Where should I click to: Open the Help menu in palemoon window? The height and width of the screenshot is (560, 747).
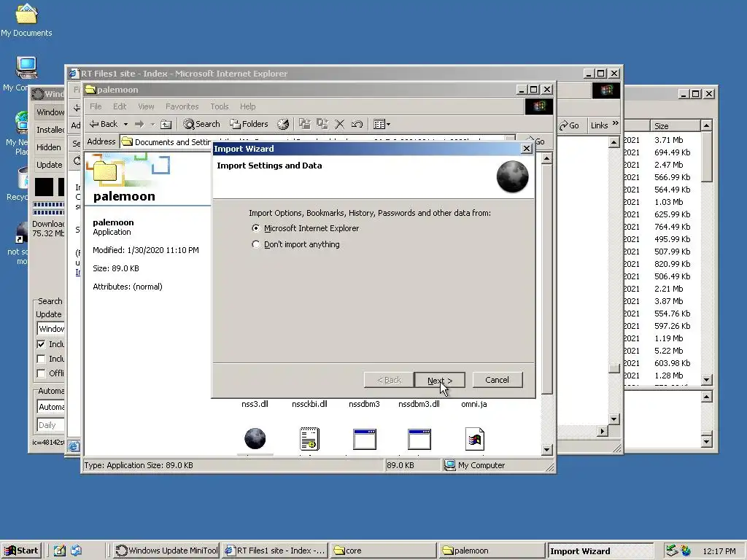point(247,106)
